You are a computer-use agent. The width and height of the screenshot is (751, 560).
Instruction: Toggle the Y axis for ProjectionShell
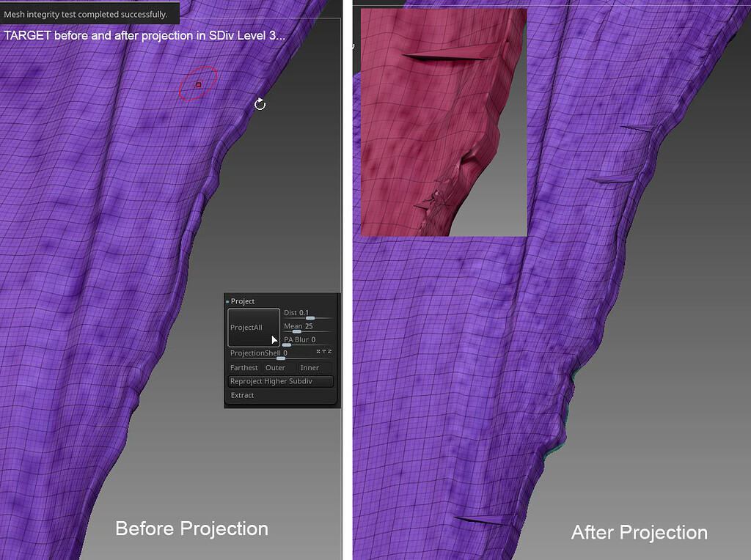click(325, 352)
